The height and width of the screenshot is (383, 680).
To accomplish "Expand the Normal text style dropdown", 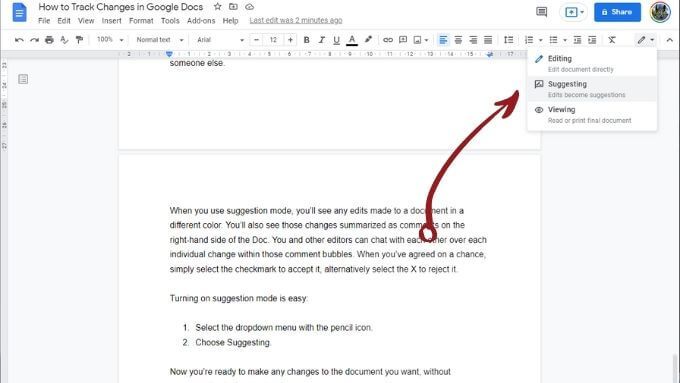I will pyautogui.click(x=160, y=40).
